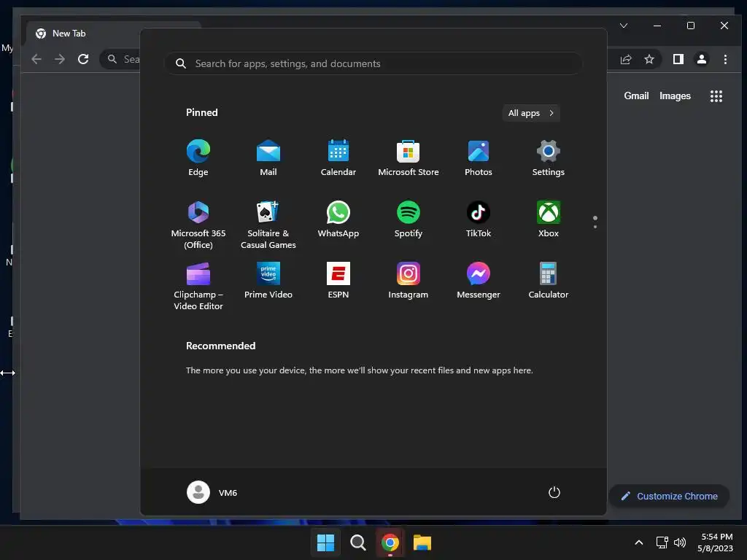Open the ESPN app
The width and height of the screenshot is (747, 560).
[x=338, y=281]
